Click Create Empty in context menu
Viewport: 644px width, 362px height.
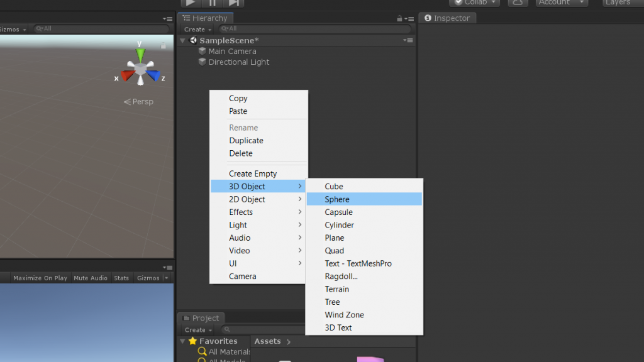click(x=253, y=174)
